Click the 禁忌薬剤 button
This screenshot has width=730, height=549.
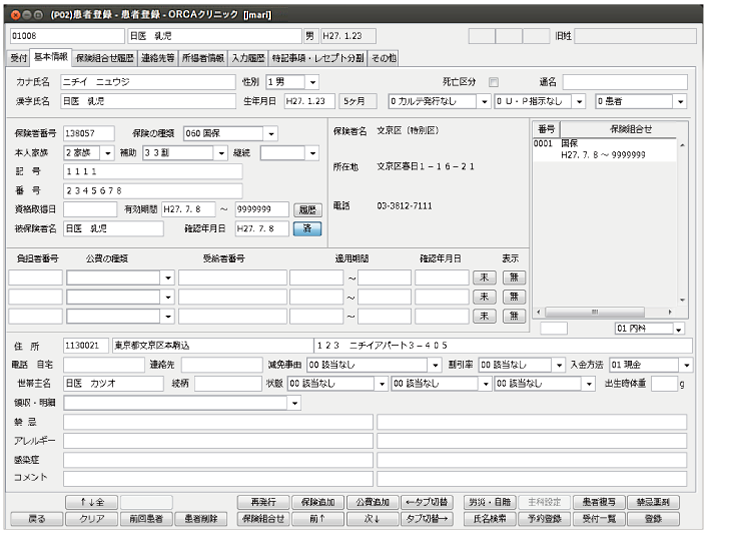click(x=653, y=502)
